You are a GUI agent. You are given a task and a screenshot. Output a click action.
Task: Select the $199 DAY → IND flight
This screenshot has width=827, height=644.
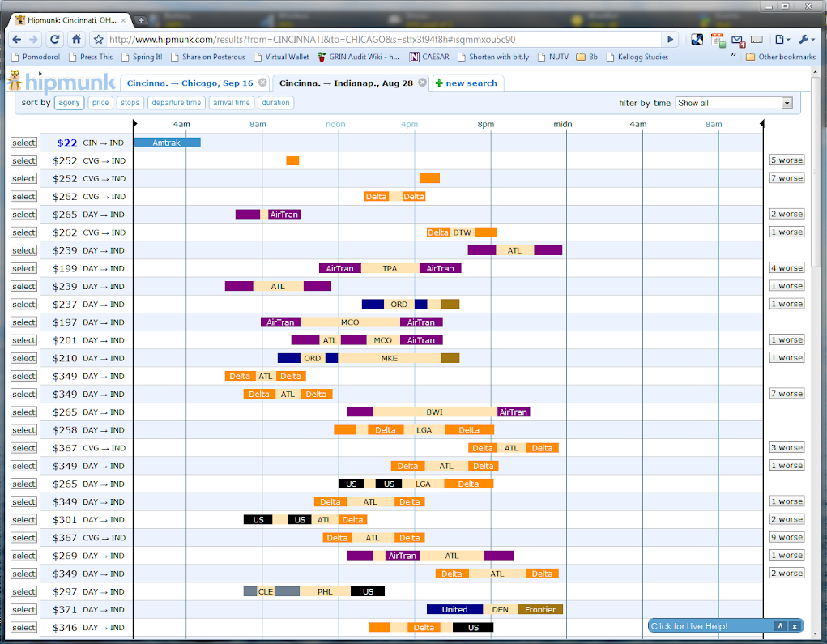[23, 268]
